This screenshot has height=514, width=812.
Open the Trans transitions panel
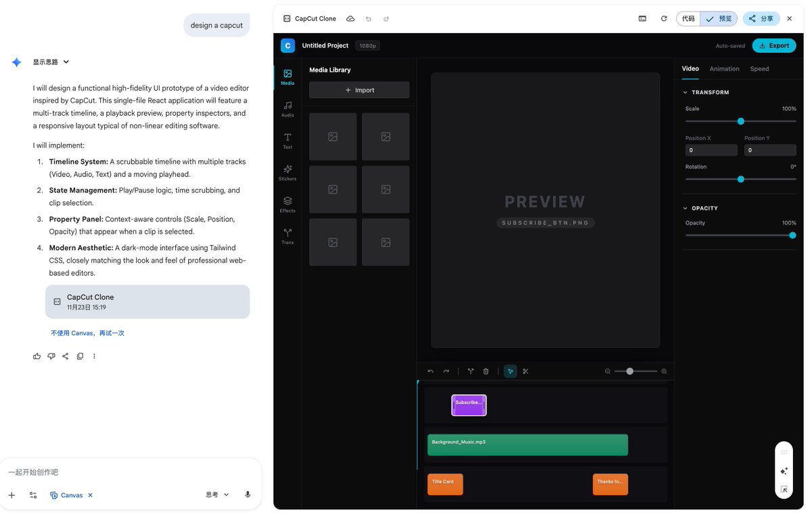pos(288,236)
